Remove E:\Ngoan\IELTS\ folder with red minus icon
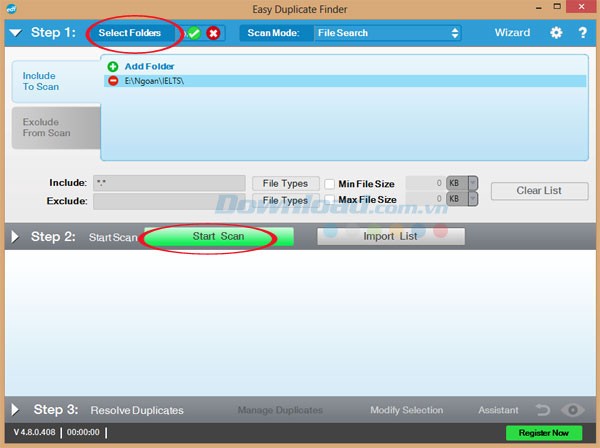 pyautogui.click(x=113, y=80)
